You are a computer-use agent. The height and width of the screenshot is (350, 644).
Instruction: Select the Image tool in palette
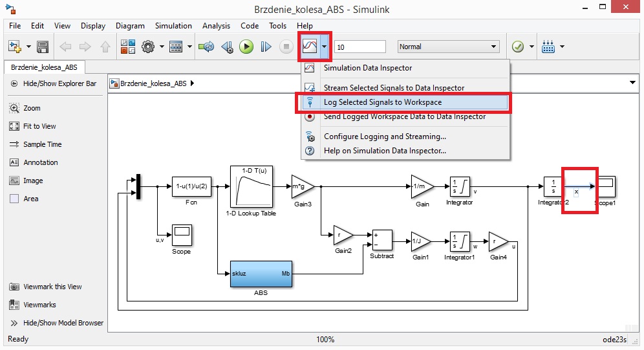(27, 180)
